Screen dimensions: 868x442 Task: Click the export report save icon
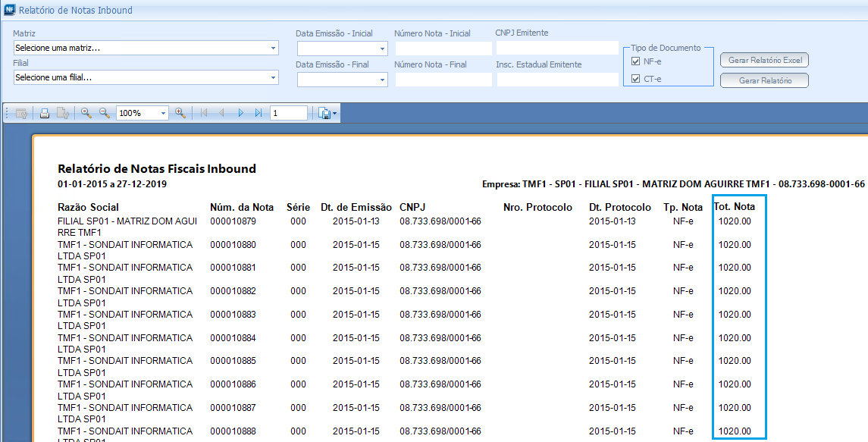(x=326, y=113)
